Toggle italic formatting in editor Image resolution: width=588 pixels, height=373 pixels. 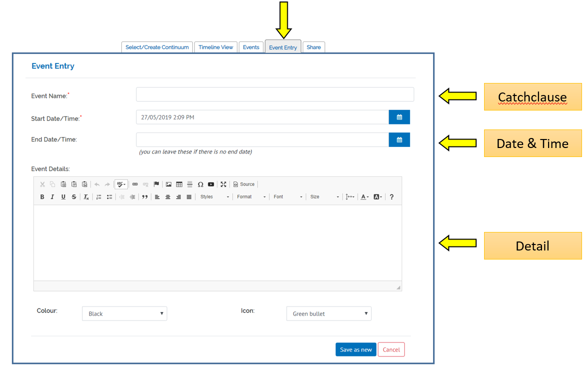click(x=52, y=197)
